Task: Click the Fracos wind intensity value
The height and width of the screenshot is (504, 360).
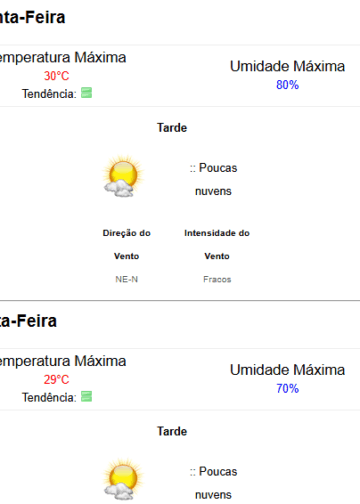Action: click(217, 279)
